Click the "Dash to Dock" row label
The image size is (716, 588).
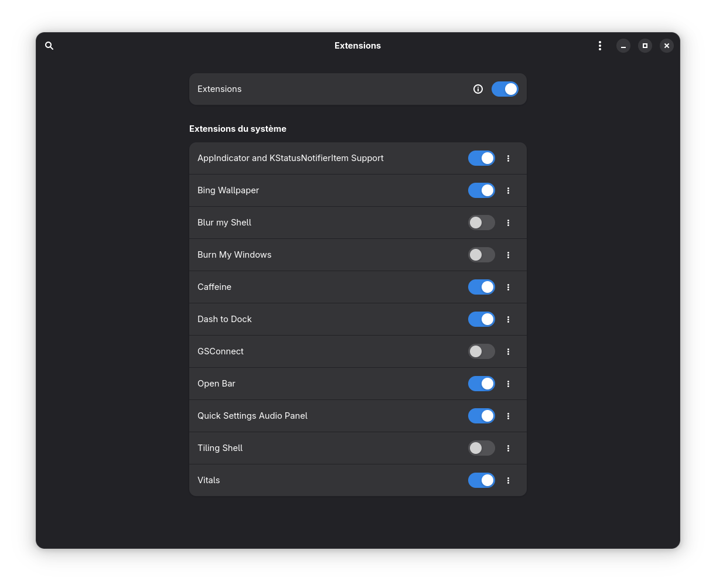[224, 319]
